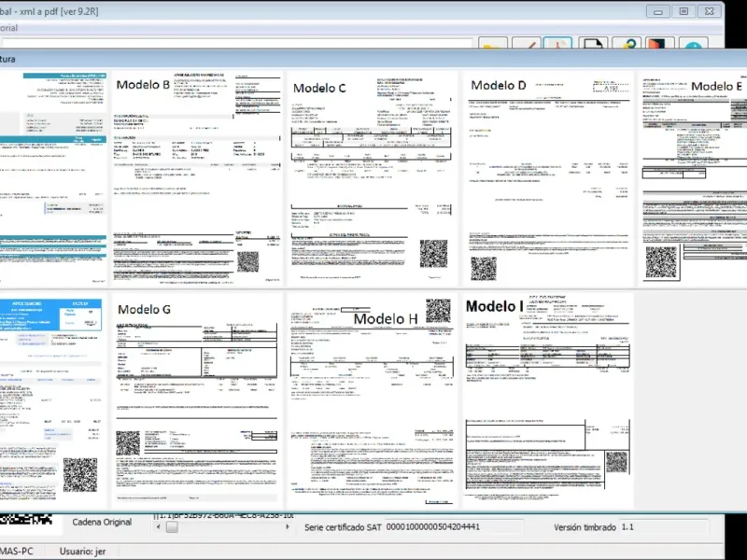Image resolution: width=747 pixels, height=560 pixels.
Task: Select the Modelo B invoice template
Action: point(197,179)
